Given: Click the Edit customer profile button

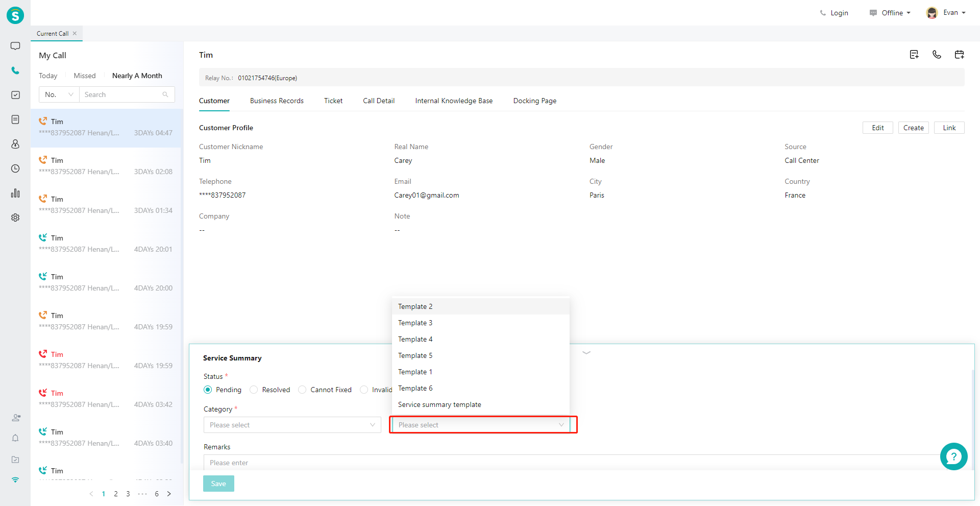Looking at the screenshot, I should [x=878, y=128].
